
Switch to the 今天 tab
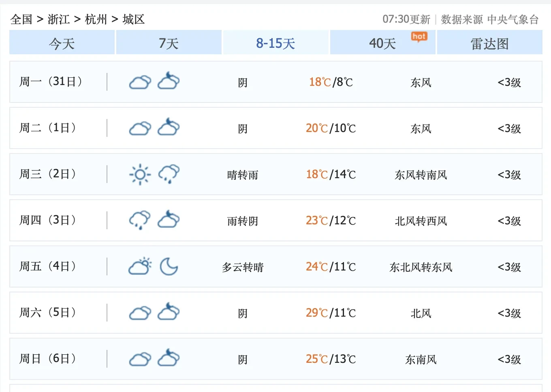62,43
